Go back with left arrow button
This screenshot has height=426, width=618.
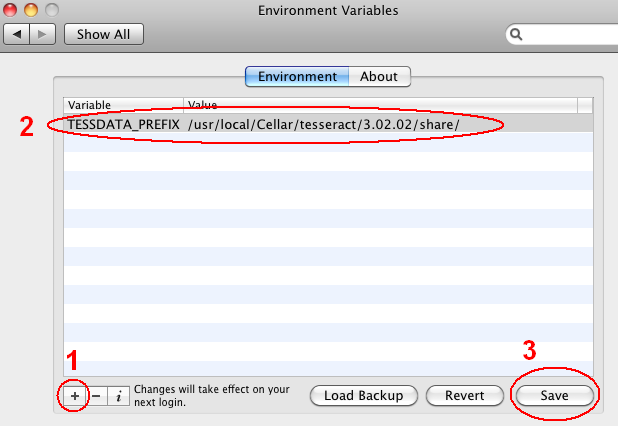(17, 34)
